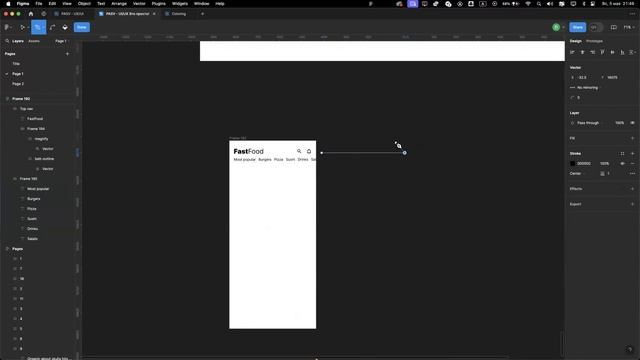The image size is (640, 360).
Task: Add a stroke with plus icon
Action: pos(632,153)
